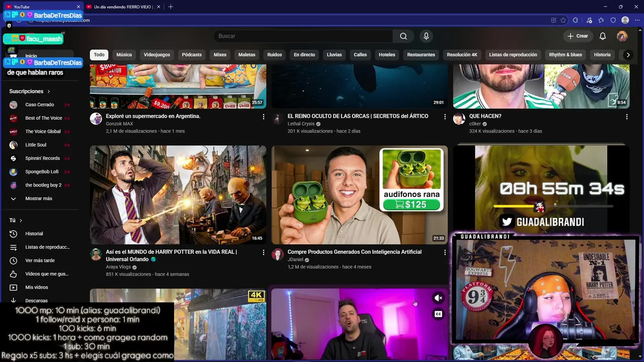The height and width of the screenshot is (362, 644).
Task: Open 'EL REINO OCULTO DE LAS ORCAS' title
Action: (358, 116)
